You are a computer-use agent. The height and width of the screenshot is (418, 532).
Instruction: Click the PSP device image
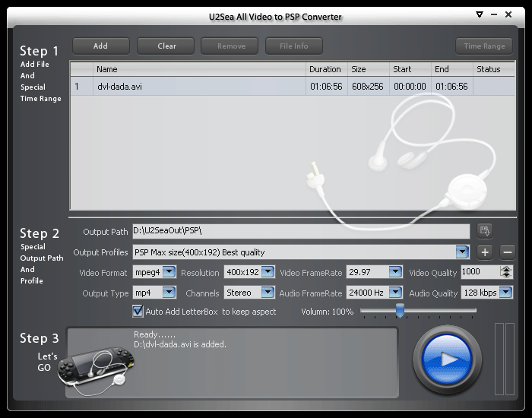point(96,370)
